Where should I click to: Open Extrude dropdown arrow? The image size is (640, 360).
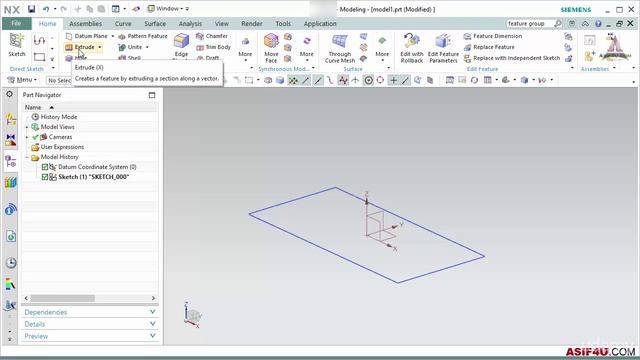click(100, 47)
